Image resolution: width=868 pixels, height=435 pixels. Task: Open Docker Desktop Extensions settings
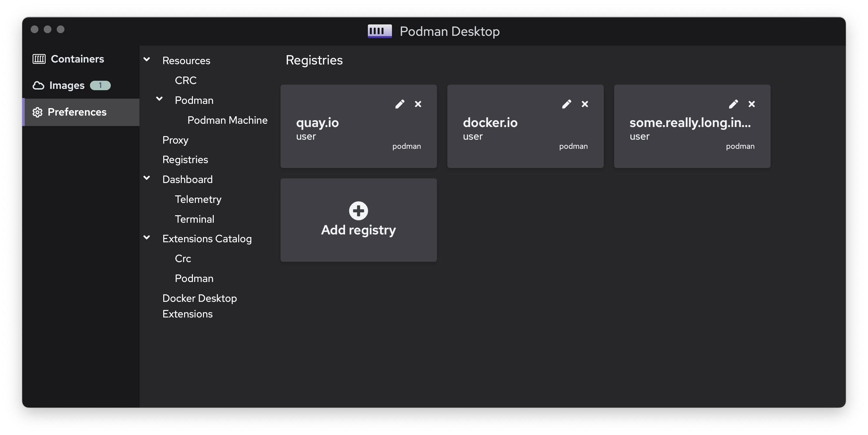pyautogui.click(x=199, y=306)
